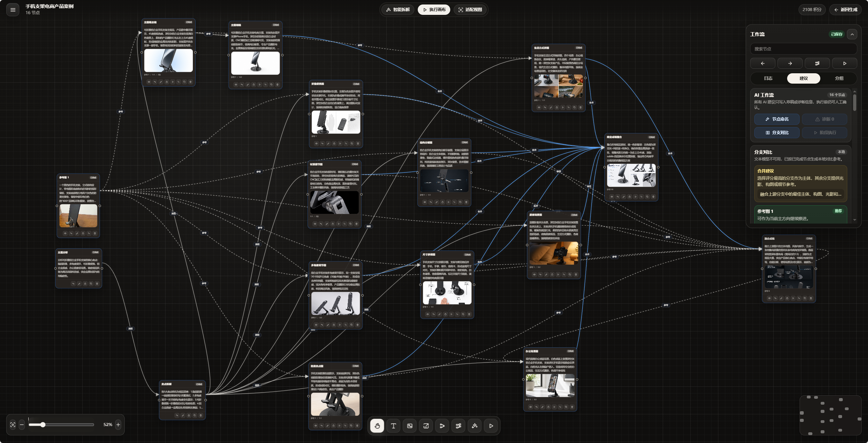Screen dimensions: 868x443
Task: Open the hamburger menu at top left
Action: (13, 10)
